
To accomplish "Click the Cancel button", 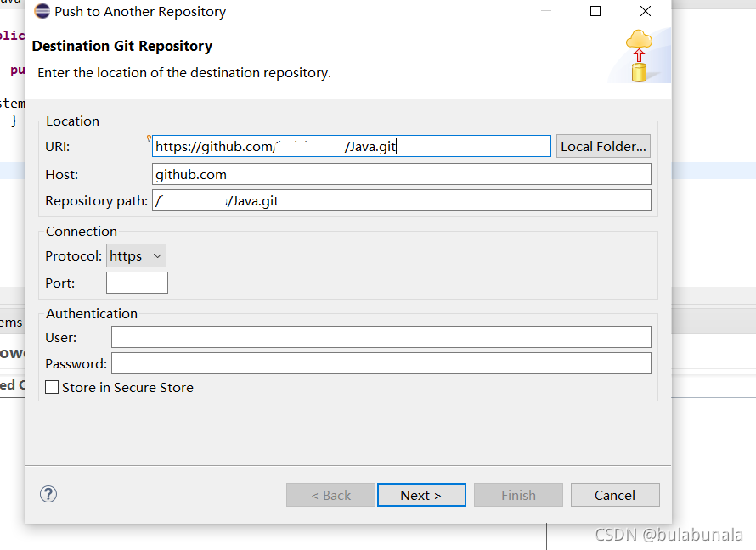I will coord(615,495).
